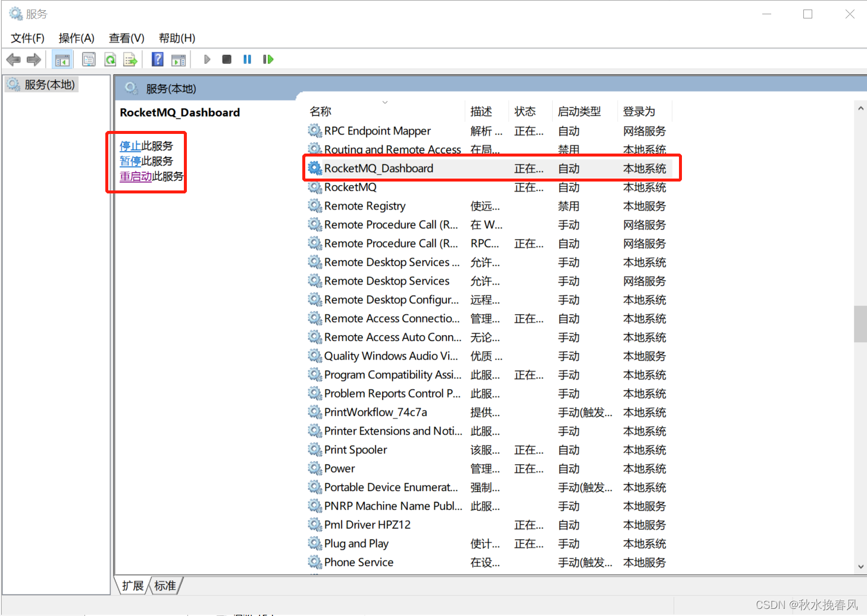Click the 暂停此服务 link

(130, 161)
